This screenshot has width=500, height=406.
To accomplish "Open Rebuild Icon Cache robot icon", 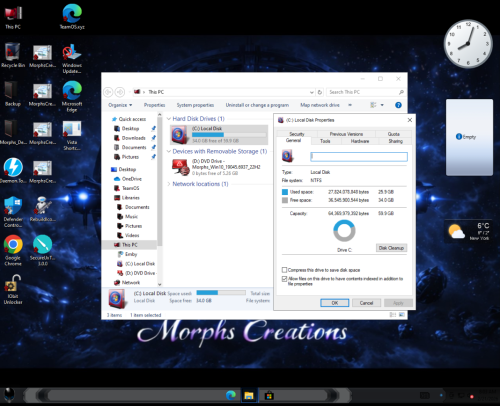I will [42, 209].
